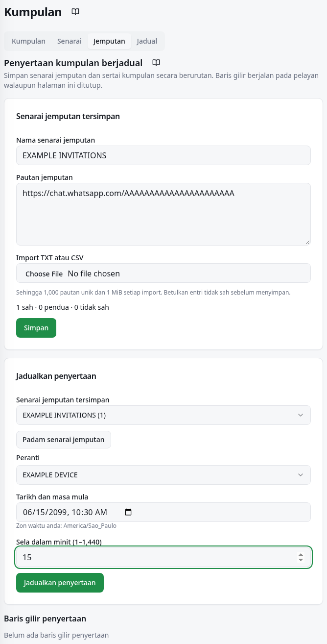Click the Padam senarai jemputan button
Viewport: 327px width, 644px height.
[64, 440]
